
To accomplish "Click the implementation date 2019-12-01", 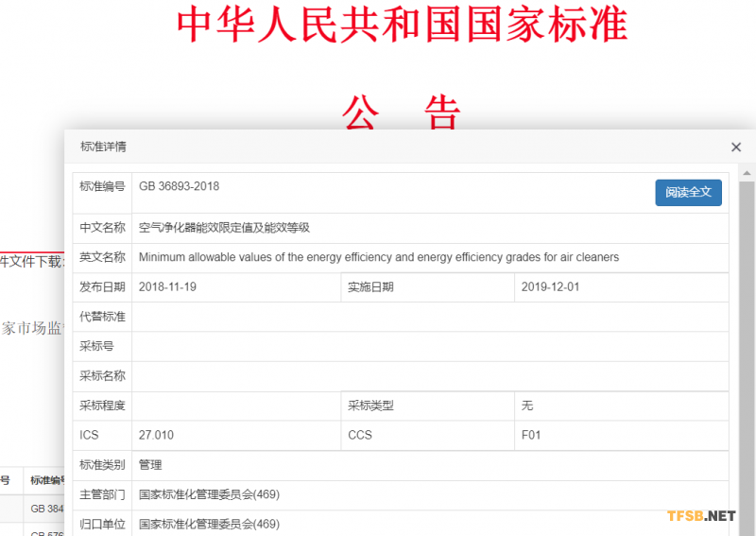I will click(x=550, y=287).
